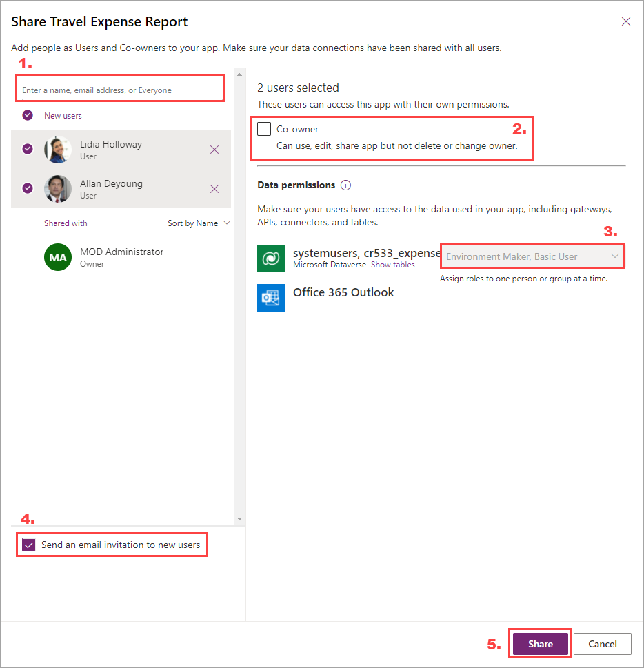Click the MOD Administrator avatar badge
This screenshot has height=668, width=644.
point(58,257)
